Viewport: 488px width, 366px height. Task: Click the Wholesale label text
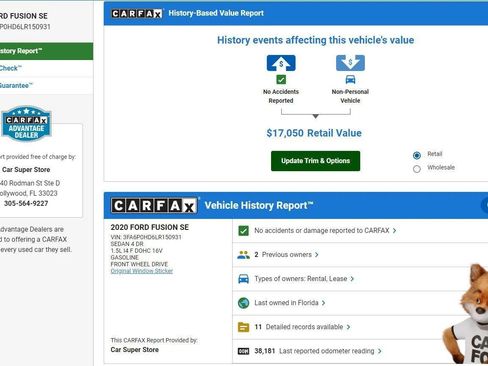441,168
